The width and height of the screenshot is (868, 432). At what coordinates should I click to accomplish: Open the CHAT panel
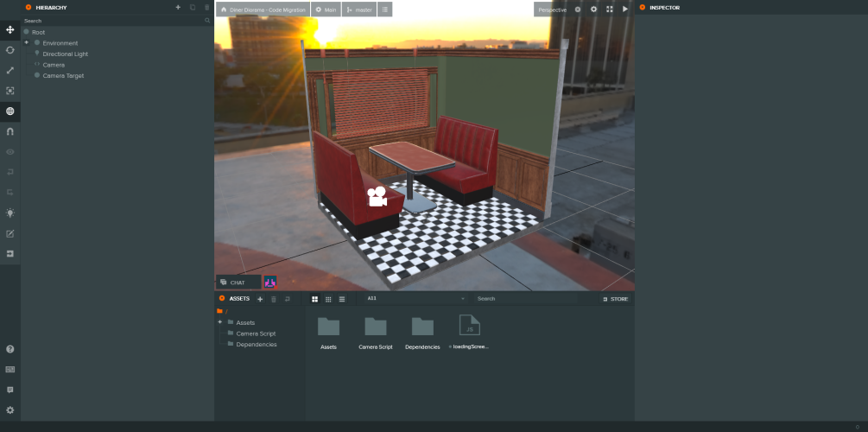point(238,283)
